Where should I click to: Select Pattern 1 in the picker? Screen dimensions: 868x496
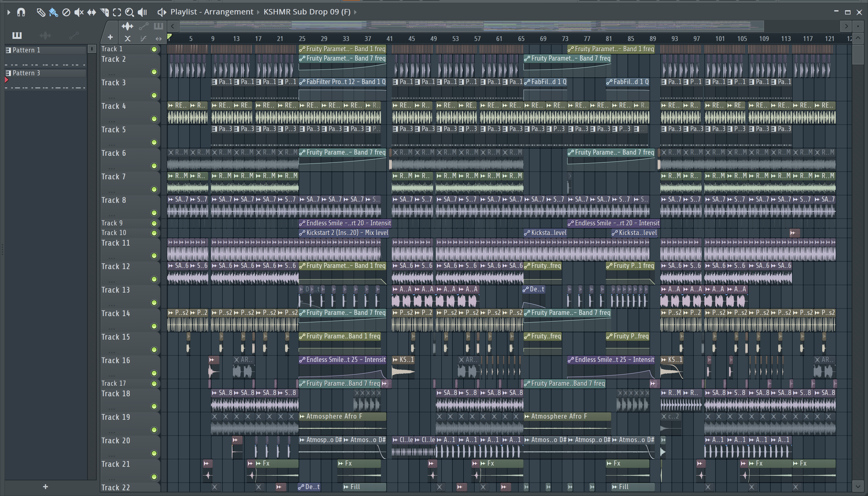[x=46, y=50]
